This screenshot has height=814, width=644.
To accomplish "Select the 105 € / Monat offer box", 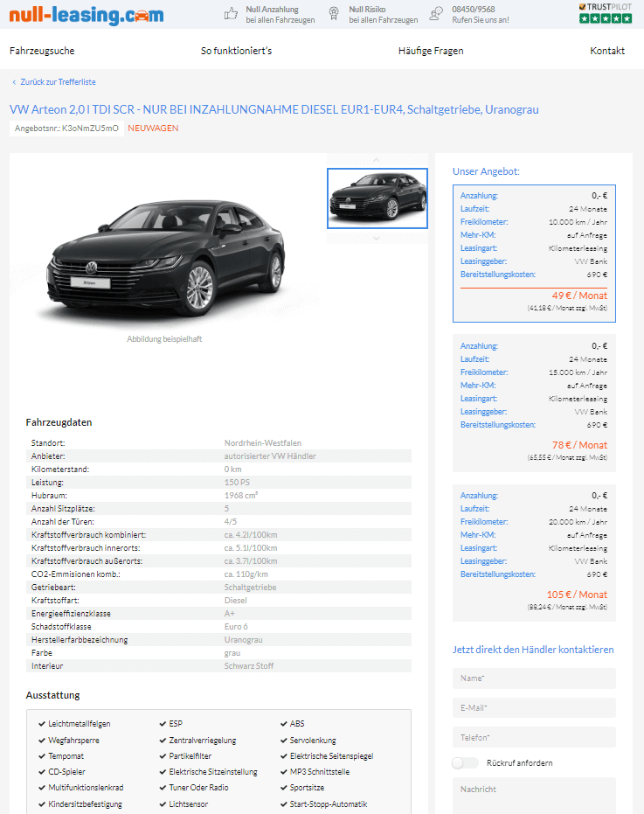I will pos(534,553).
